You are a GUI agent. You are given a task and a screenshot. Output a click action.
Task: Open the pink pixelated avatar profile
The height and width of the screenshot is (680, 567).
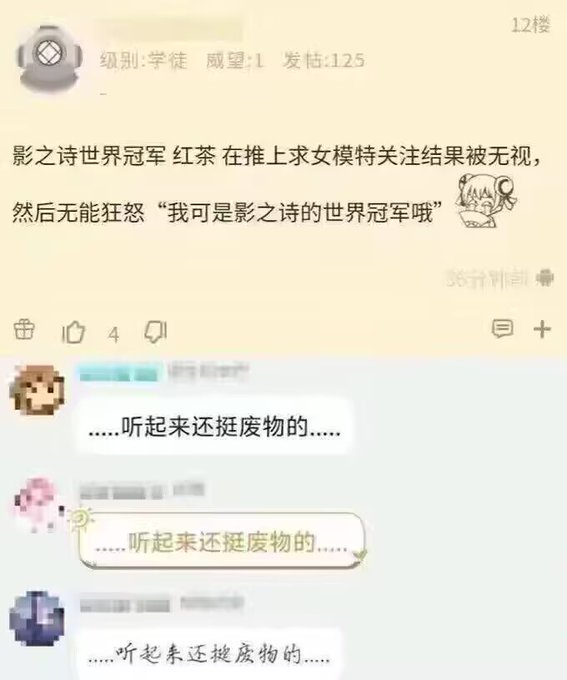(x=38, y=505)
